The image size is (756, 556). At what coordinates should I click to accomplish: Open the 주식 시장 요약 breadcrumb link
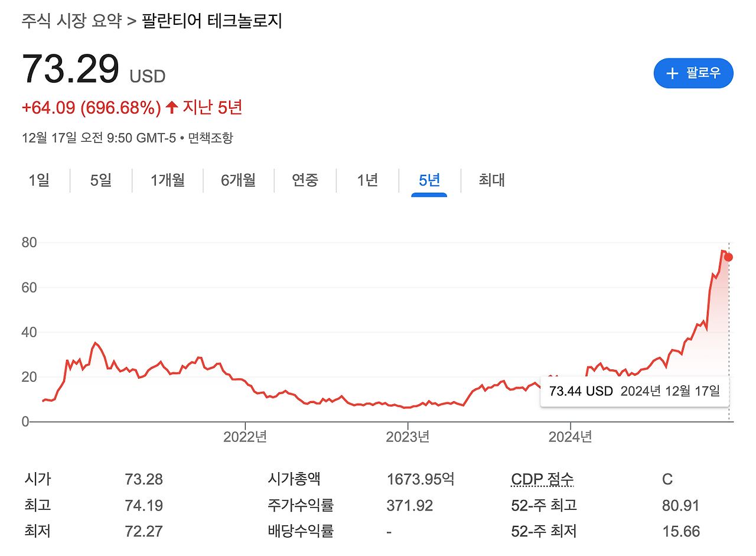pos(71,21)
